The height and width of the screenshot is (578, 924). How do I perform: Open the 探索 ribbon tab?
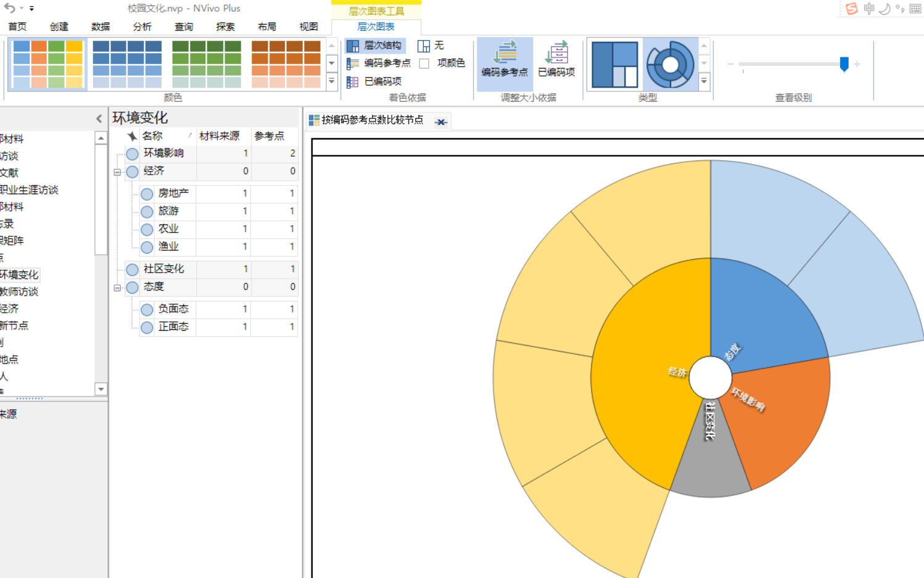point(225,27)
